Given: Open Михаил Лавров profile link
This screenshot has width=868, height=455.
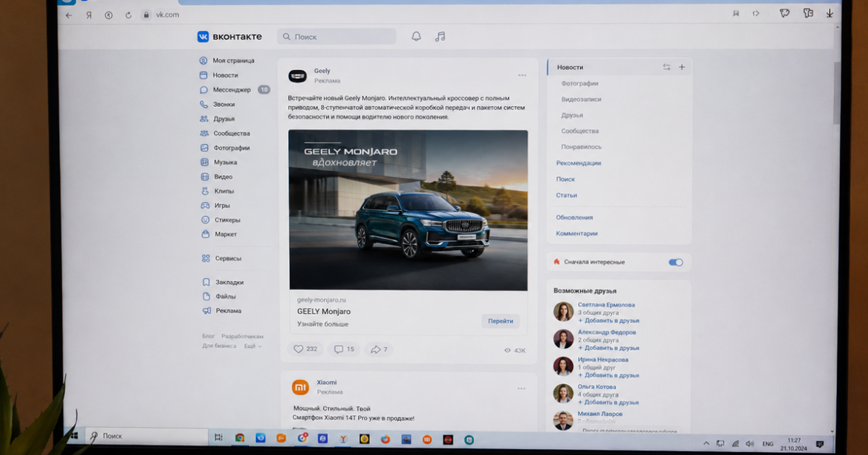Looking at the screenshot, I should click(600, 414).
